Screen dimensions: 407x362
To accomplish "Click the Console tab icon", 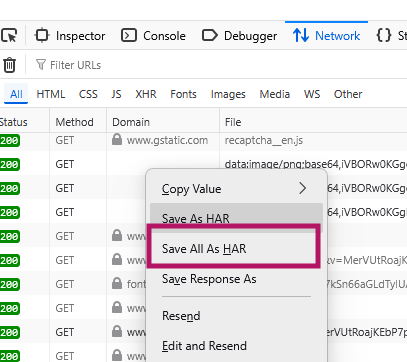I will tap(129, 35).
